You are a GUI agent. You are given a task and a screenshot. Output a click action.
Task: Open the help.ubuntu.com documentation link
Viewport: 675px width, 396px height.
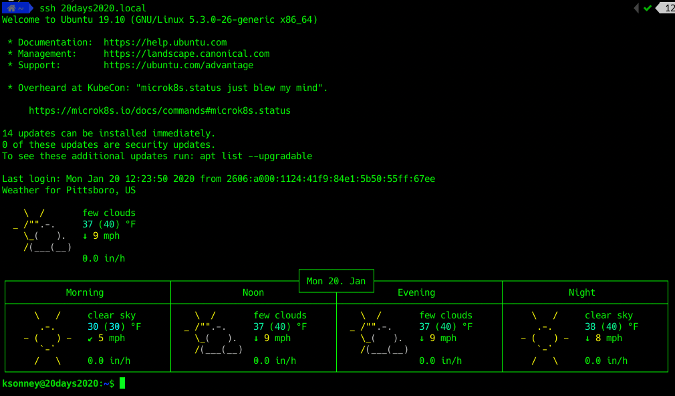(165, 42)
